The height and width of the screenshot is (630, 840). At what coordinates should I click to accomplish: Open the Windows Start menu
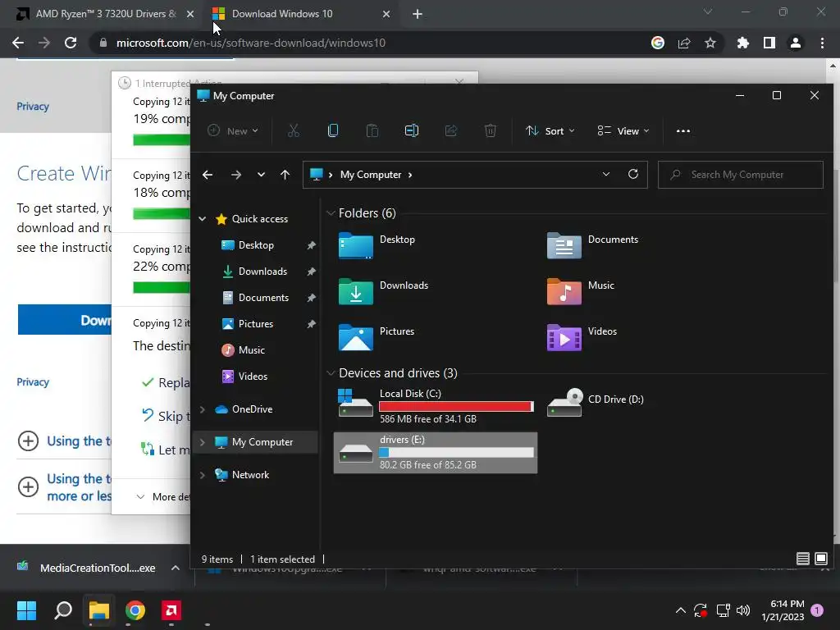pyautogui.click(x=26, y=610)
